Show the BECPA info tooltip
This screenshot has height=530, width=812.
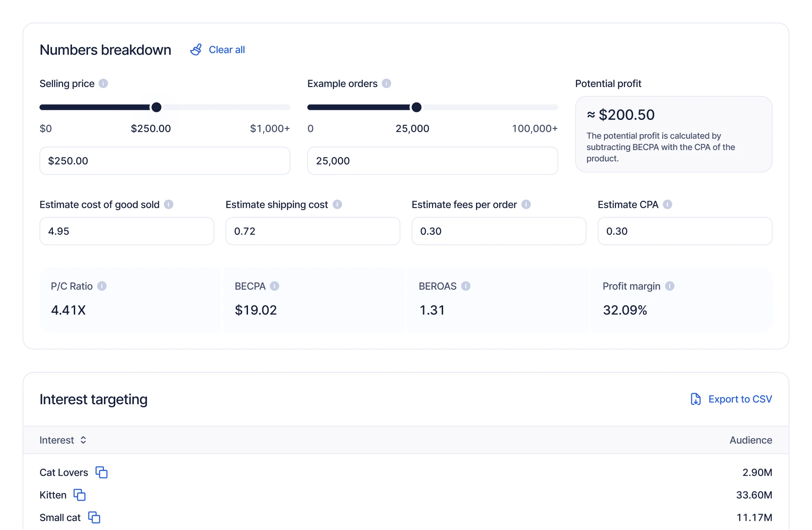[x=275, y=286]
